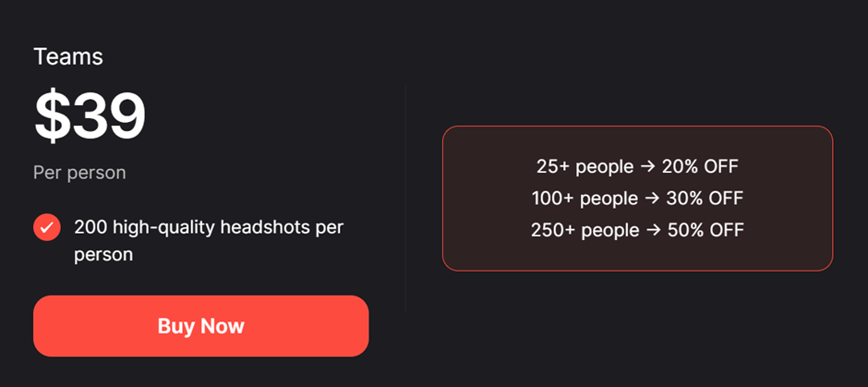Select the 100+ people 30% OFF line
The image size is (868, 387).
(637, 199)
